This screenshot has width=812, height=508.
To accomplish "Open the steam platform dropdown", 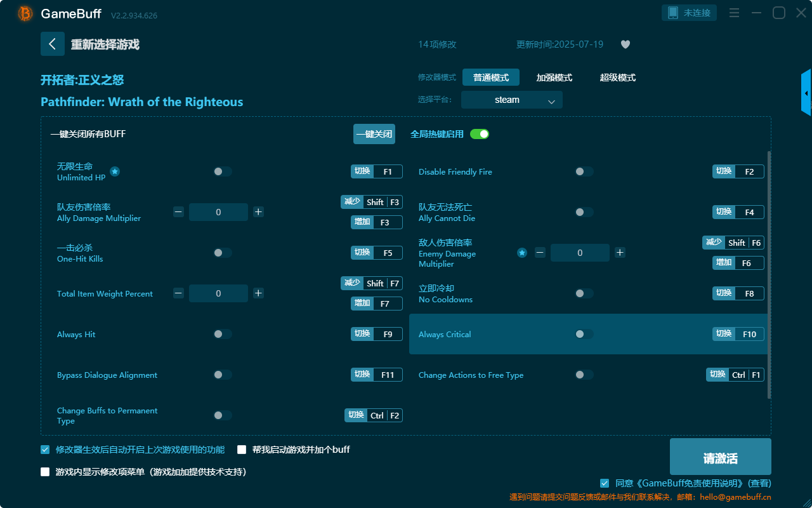I will 511,100.
